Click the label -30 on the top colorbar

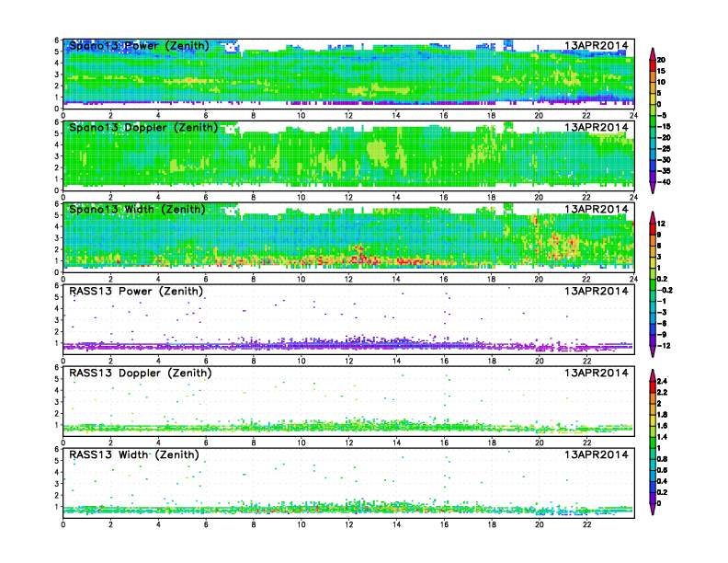[664, 160]
